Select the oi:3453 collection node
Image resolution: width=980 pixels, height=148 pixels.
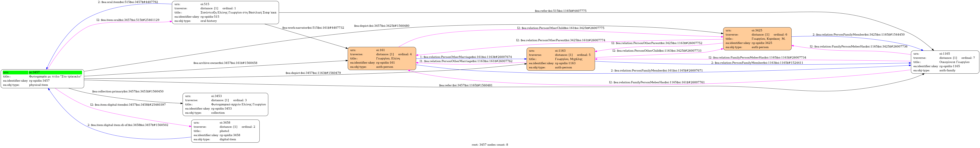tap(225, 104)
